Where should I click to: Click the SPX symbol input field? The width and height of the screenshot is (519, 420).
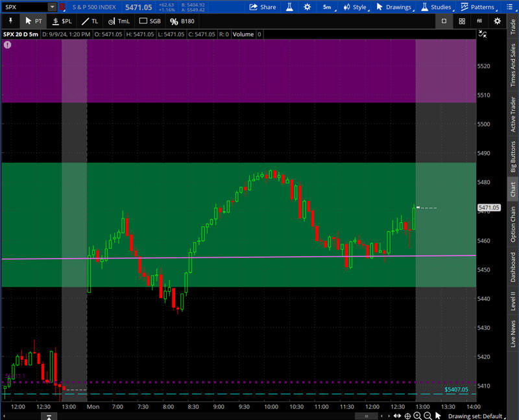25,7
